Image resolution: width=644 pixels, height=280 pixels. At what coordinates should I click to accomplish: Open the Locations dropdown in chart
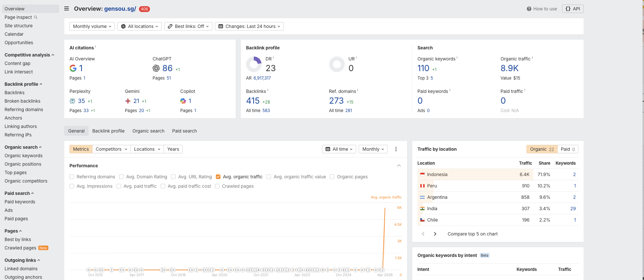147,149
